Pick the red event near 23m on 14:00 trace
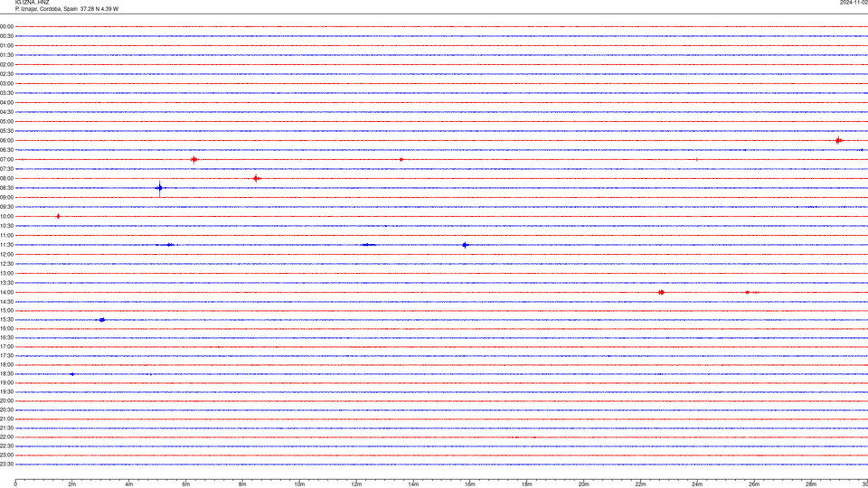 click(x=662, y=292)
